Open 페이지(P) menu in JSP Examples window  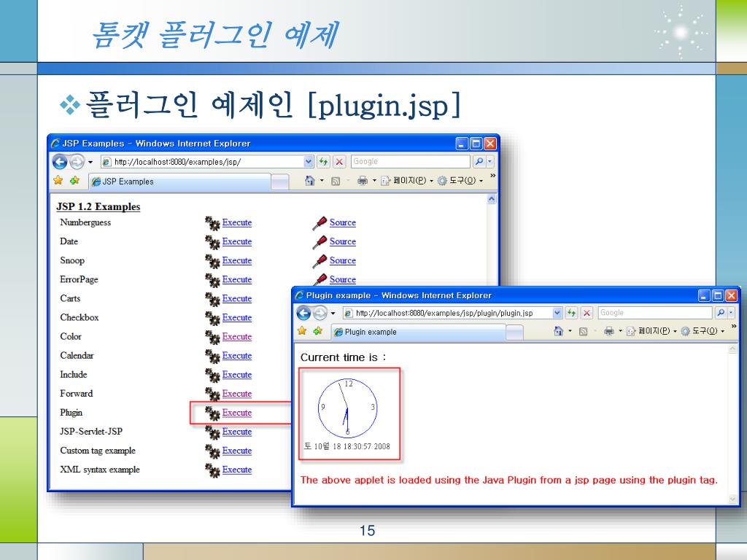(407, 181)
